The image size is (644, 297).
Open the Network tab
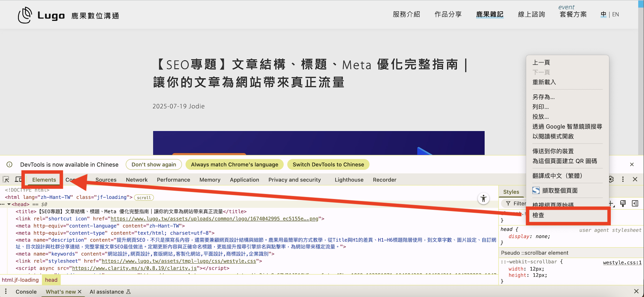137,180
